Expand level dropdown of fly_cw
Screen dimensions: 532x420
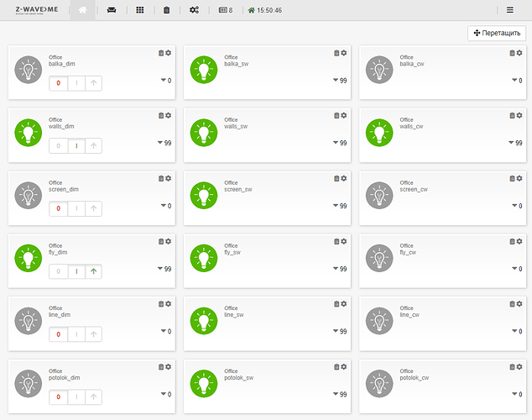(x=517, y=269)
